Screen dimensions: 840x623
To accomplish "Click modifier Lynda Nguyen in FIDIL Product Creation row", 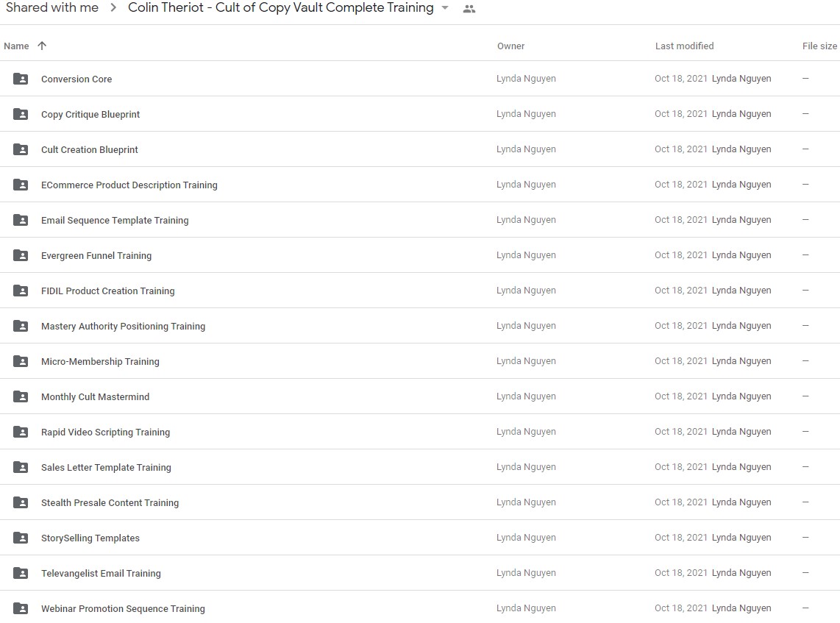I will pos(741,291).
